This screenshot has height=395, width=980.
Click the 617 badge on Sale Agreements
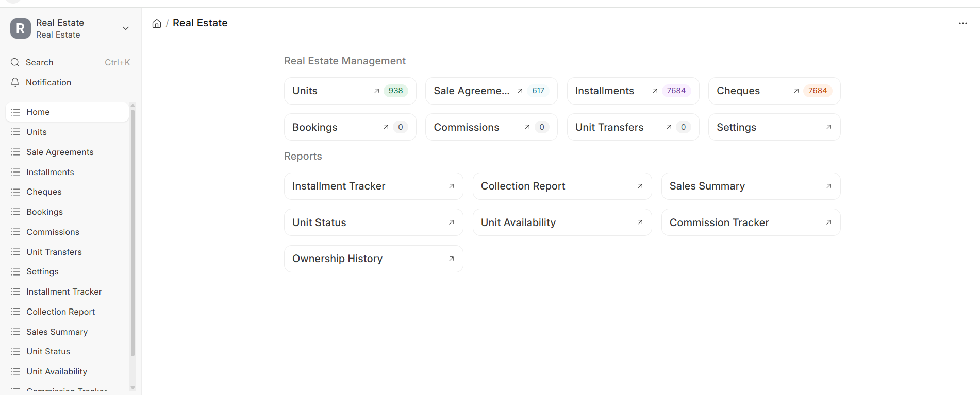(538, 91)
